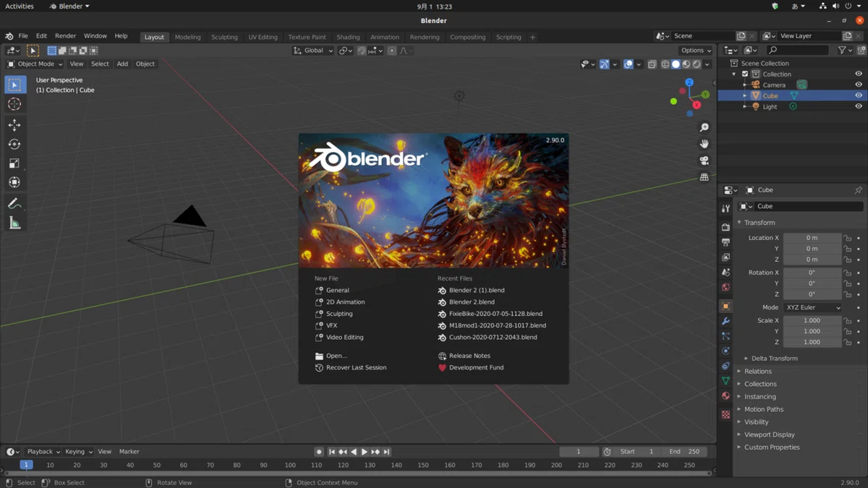
Task: Switch to the Modeling workspace tab
Action: (187, 37)
